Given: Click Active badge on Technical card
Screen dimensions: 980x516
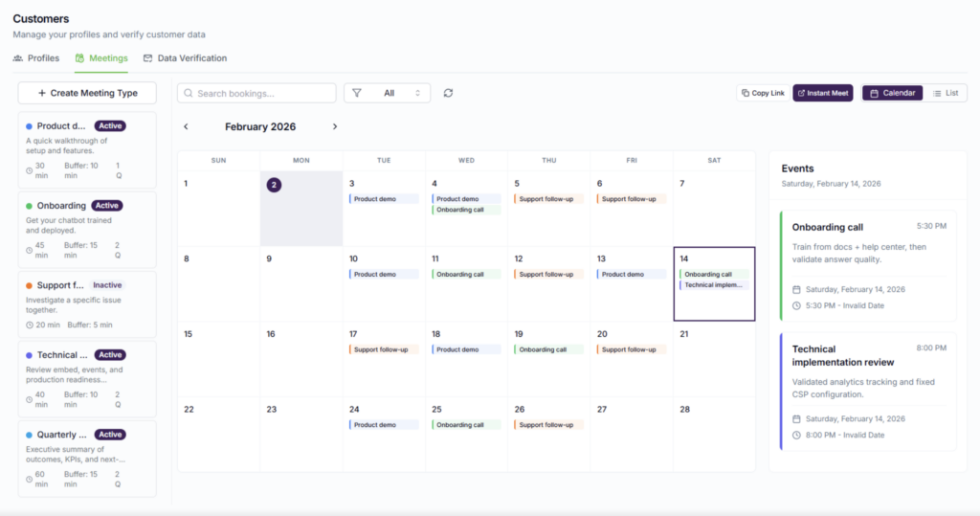Looking at the screenshot, I should (x=110, y=355).
